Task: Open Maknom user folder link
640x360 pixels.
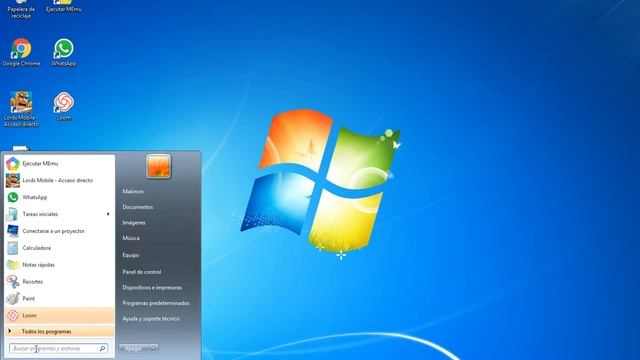Action: pyautogui.click(x=133, y=191)
